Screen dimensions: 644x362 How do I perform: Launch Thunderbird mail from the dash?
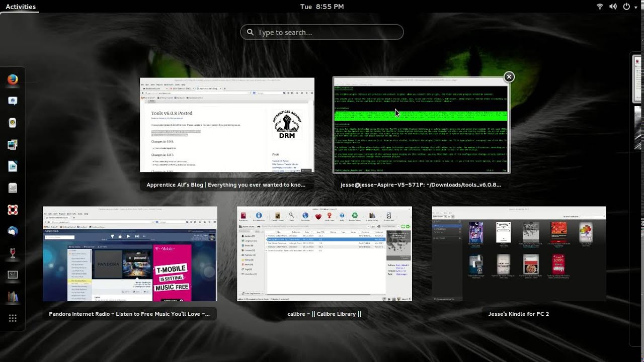tap(13, 231)
